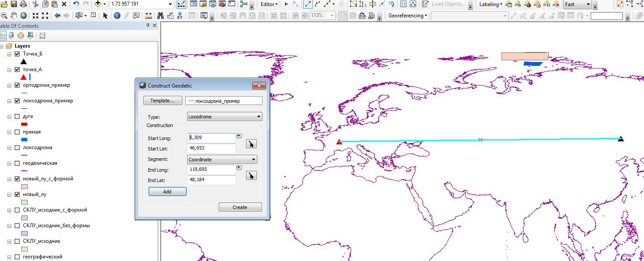
Task: Select the Pan hand tool
Action: (13, 16)
